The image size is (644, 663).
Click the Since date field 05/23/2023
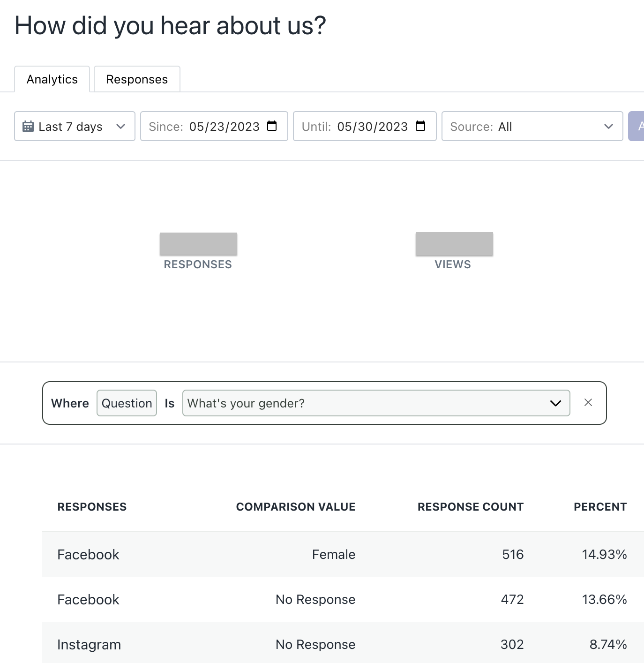(224, 127)
